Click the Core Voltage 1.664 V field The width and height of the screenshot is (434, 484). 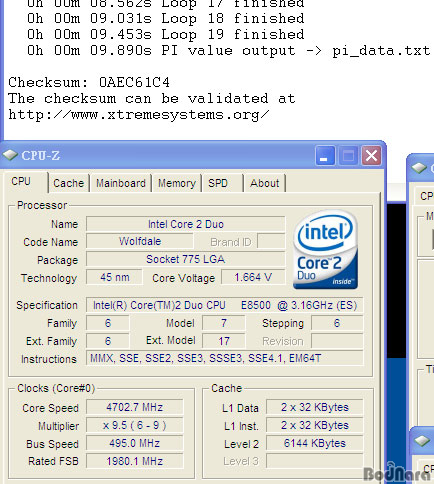(253, 277)
